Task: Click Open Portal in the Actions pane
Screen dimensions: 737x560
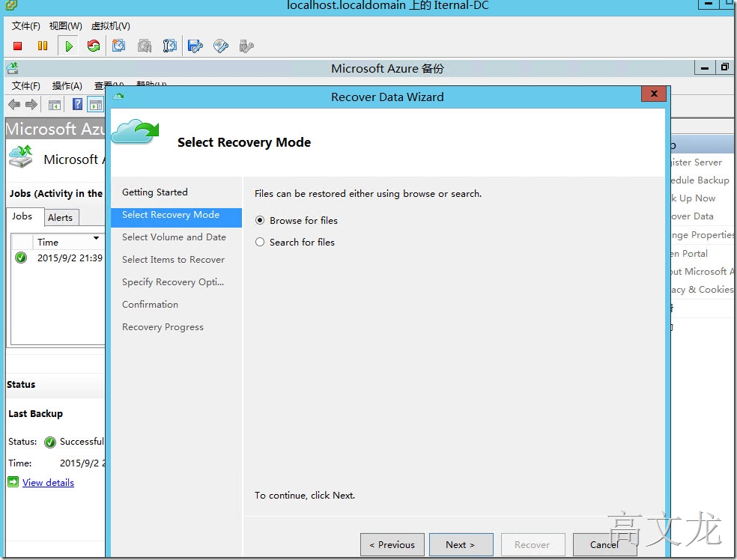Action: tap(689, 253)
